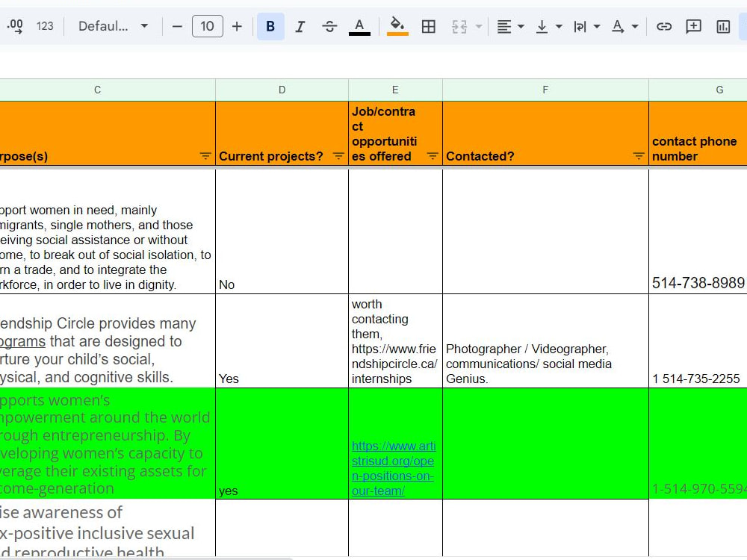Select the purpose(s) header cell

coord(108,134)
